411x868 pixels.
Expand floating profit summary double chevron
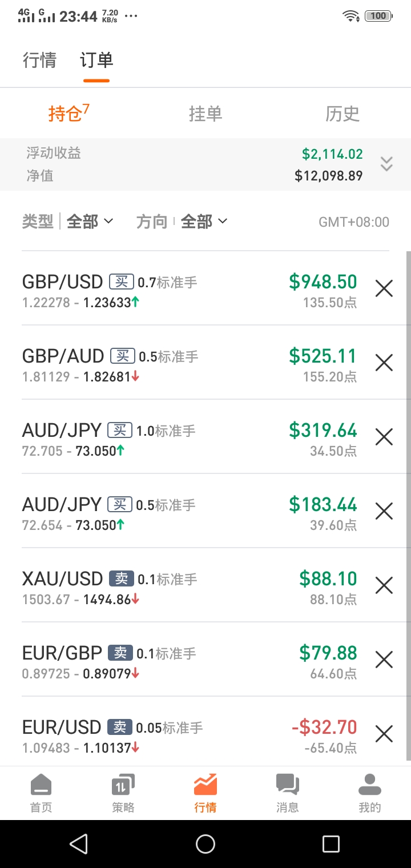[x=386, y=164]
